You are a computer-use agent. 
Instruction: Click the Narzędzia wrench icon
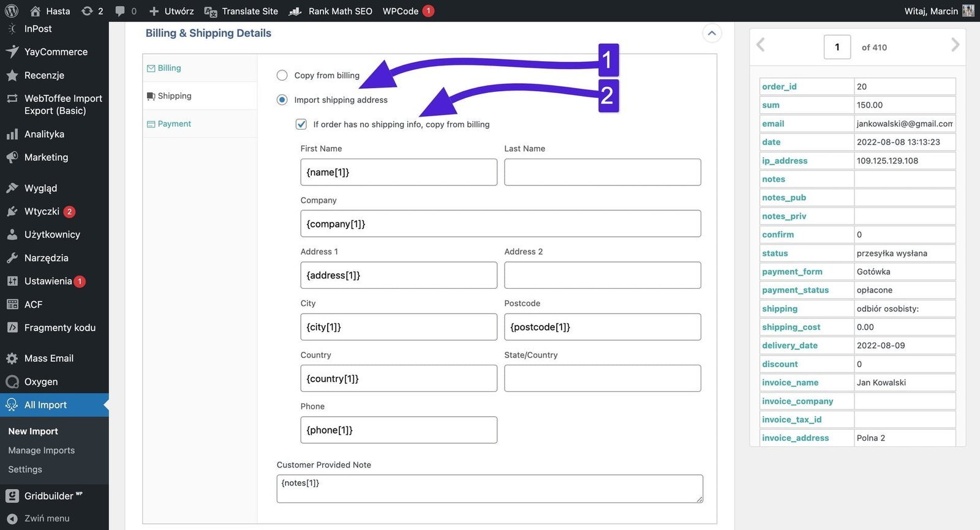(x=12, y=258)
